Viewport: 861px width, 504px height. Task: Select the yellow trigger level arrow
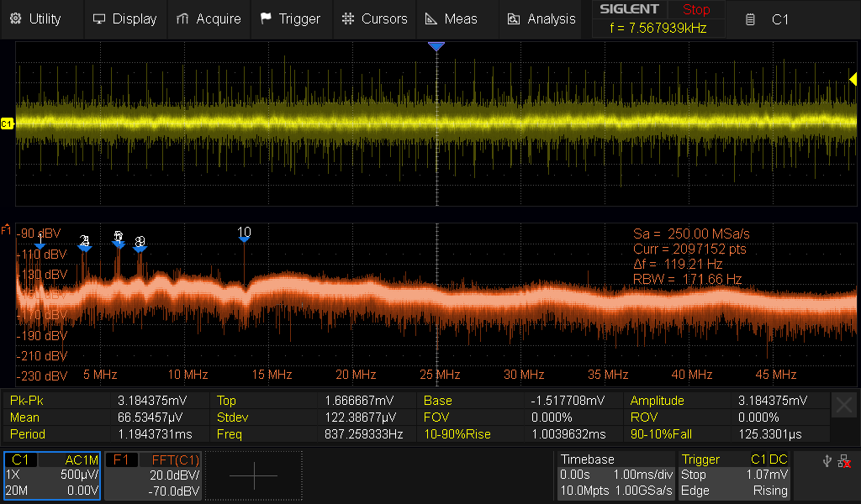(x=853, y=79)
